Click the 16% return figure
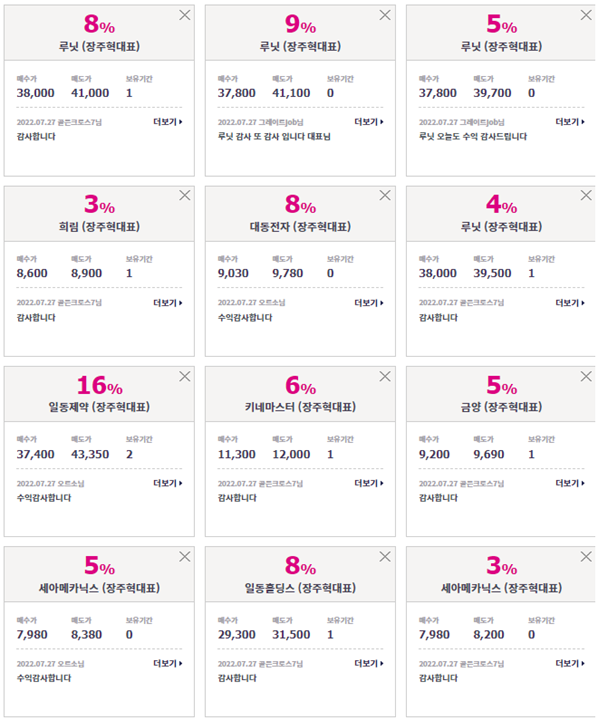This screenshot has height=724, width=613. coord(100,385)
